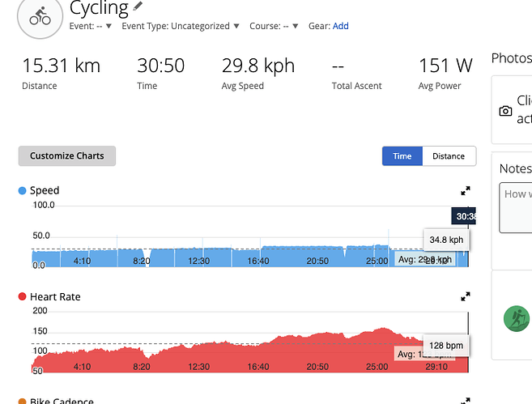
Task: Click the 29.8 kph Avg Speed stat
Action: point(258,66)
